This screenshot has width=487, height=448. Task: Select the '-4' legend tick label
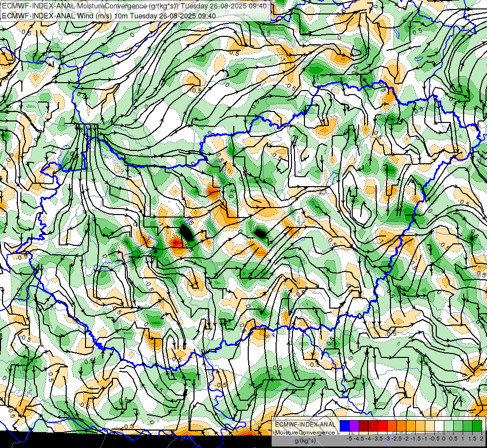(368, 439)
